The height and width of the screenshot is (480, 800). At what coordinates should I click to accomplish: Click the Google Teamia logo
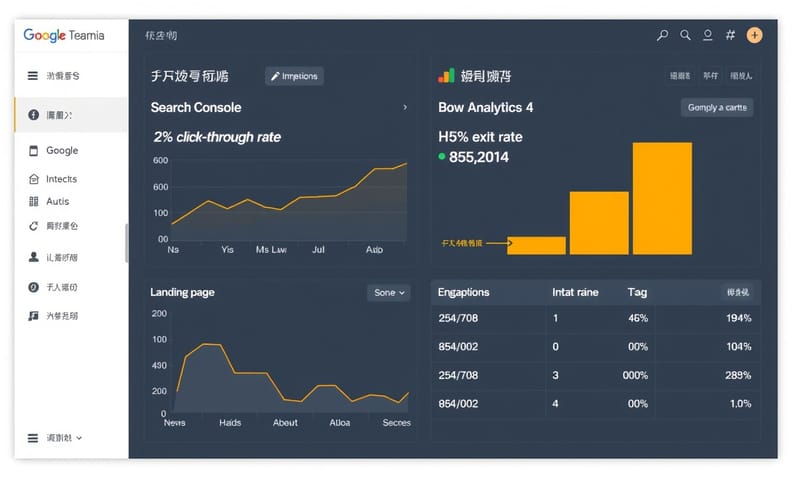(63, 35)
